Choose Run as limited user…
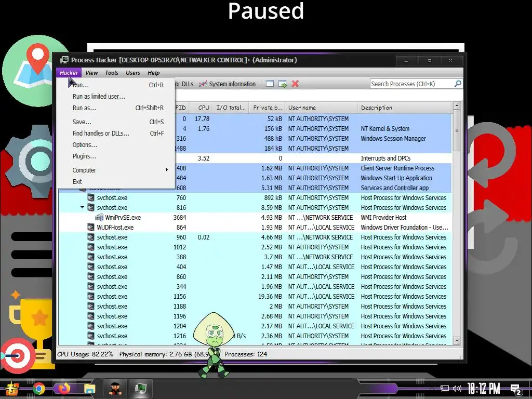Screen dimensions: 532x399 click(116, 96)
